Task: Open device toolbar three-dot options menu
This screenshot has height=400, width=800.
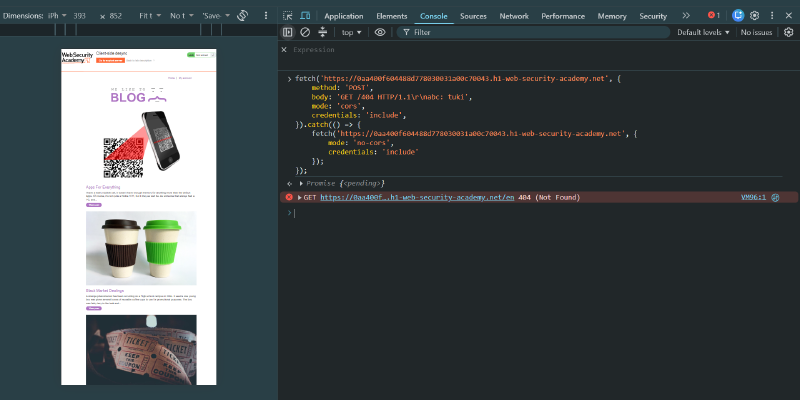Action: coord(266,16)
